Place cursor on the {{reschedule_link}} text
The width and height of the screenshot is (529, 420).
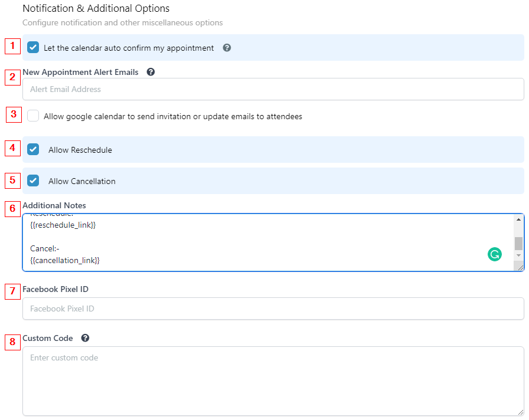[x=63, y=225]
